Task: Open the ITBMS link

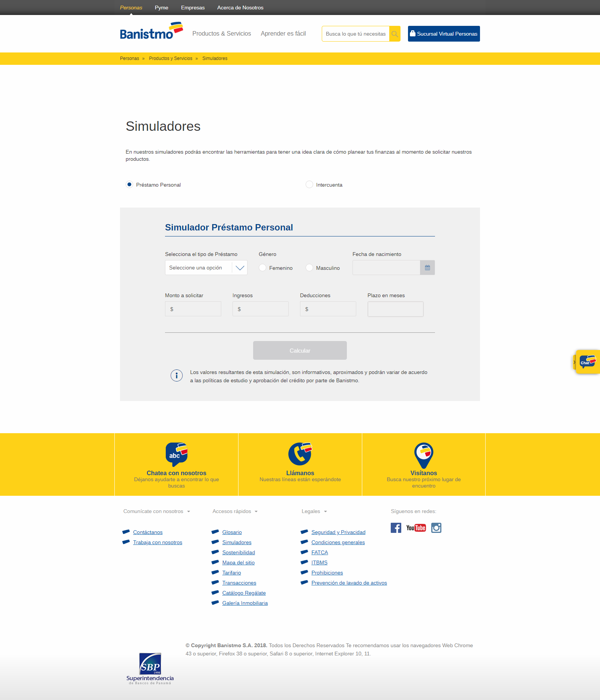Action: point(319,562)
